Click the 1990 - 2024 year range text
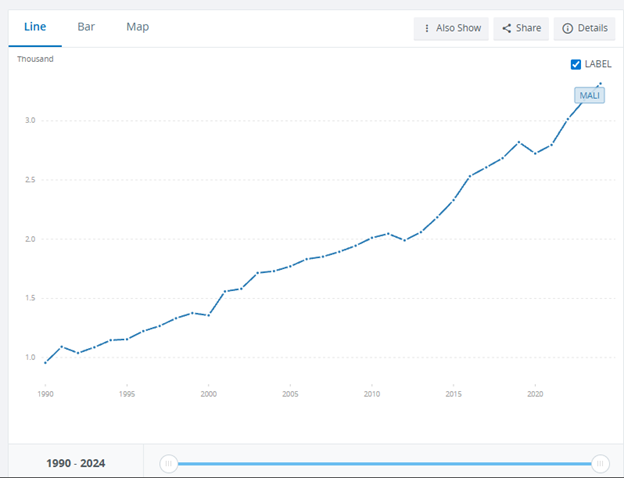Image resolution: width=624 pixels, height=478 pixels. click(76, 463)
